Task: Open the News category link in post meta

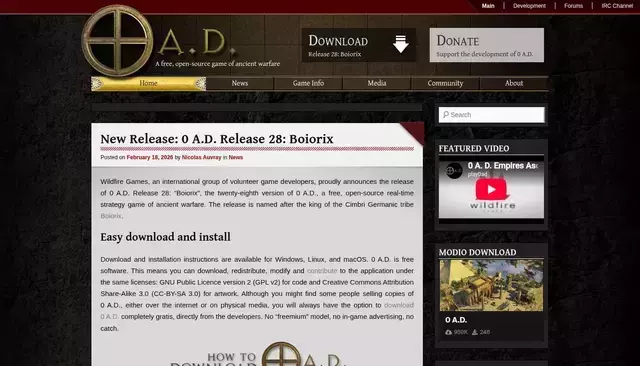Action: pos(236,157)
